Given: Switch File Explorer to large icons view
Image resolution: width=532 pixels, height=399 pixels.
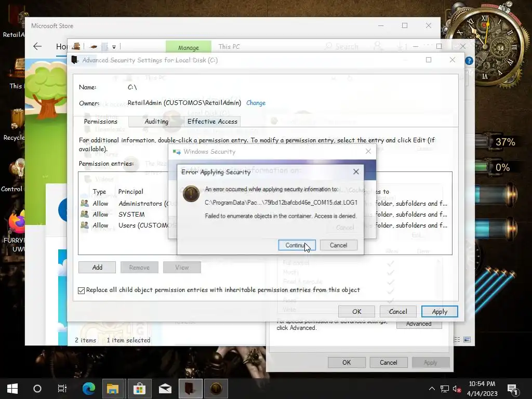Looking at the screenshot, I should pyautogui.click(x=467, y=340).
